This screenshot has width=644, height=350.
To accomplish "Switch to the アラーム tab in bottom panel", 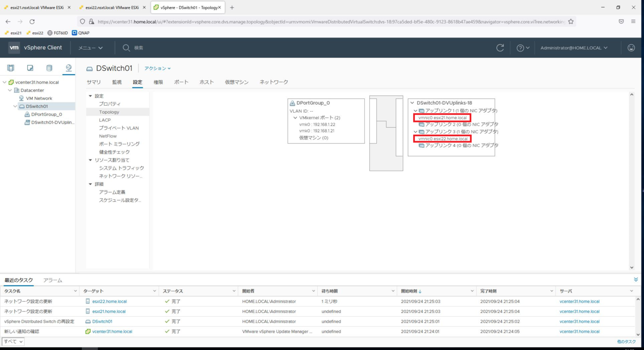I will point(53,280).
